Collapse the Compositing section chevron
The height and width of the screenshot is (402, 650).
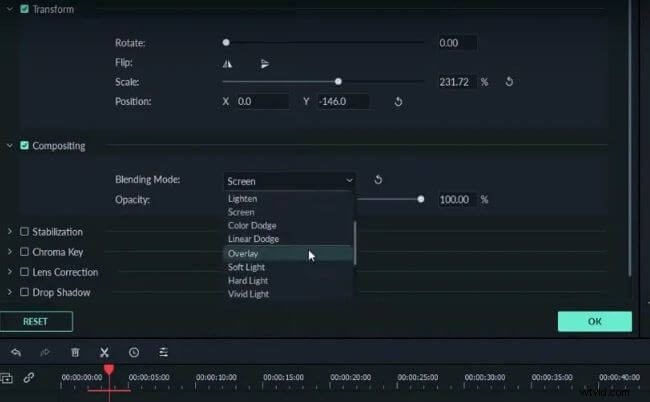[x=10, y=145]
